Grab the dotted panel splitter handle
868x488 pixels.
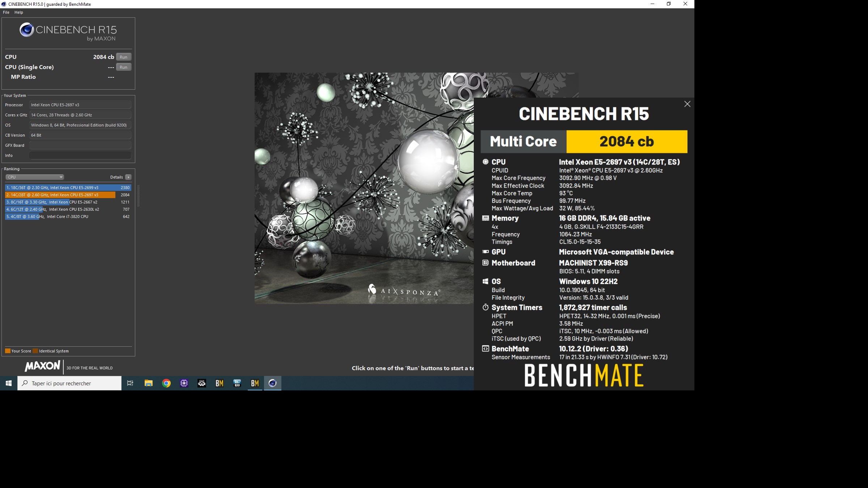tap(138, 196)
